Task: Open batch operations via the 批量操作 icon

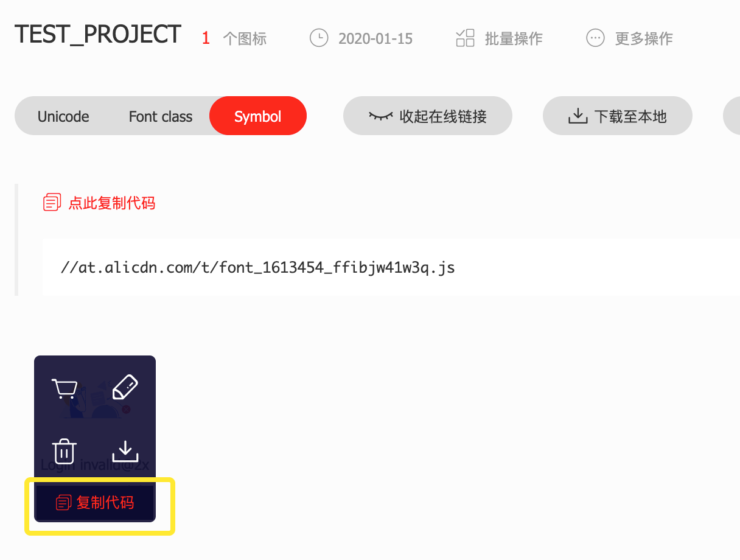Action: point(465,38)
